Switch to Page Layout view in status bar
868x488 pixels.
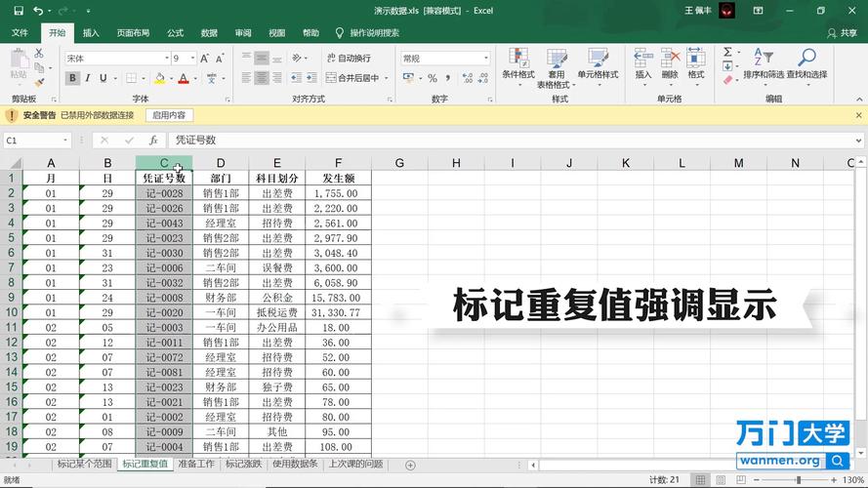pyautogui.click(x=721, y=479)
